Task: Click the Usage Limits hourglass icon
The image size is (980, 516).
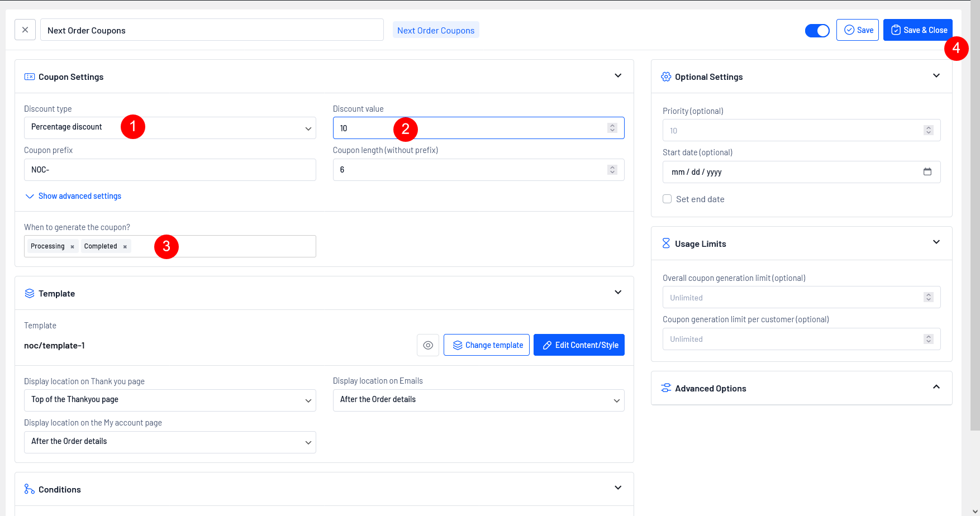Action: pyautogui.click(x=666, y=243)
